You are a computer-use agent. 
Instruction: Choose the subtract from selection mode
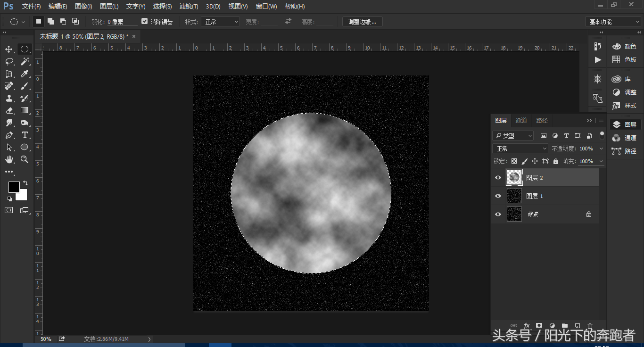point(63,22)
